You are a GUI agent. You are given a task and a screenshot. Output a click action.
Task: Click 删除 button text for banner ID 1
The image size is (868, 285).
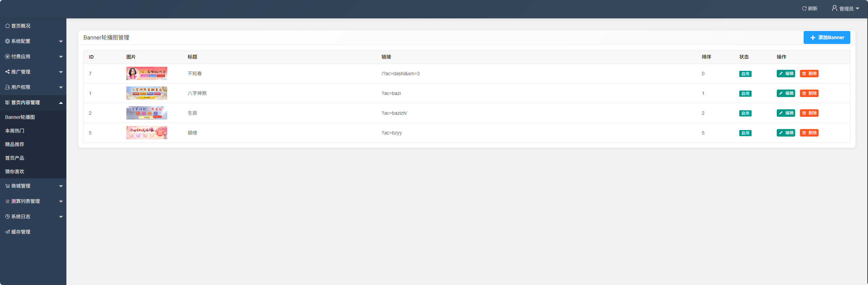point(812,93)
